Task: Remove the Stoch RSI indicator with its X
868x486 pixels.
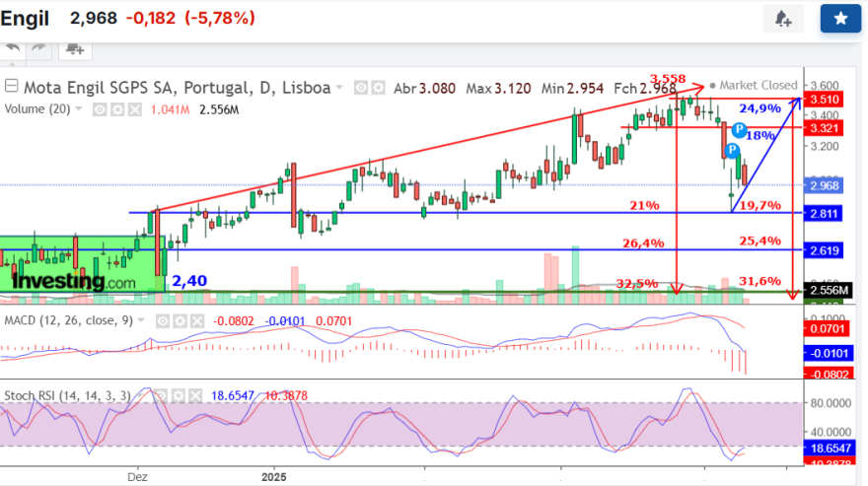Action: pos(195,395)
